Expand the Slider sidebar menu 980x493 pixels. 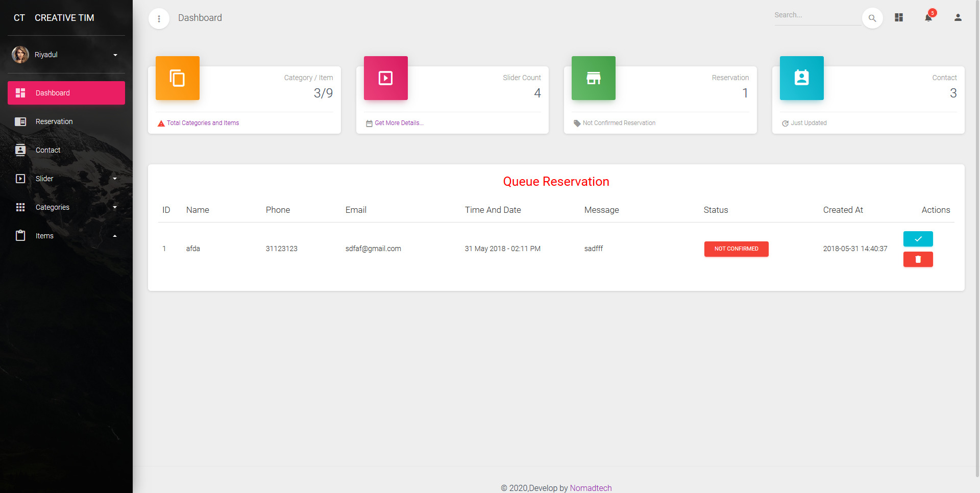click(x=66, y=179)
